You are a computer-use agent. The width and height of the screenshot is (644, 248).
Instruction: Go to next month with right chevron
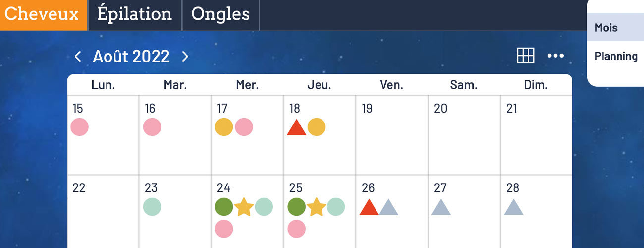[x=185, y=57]
